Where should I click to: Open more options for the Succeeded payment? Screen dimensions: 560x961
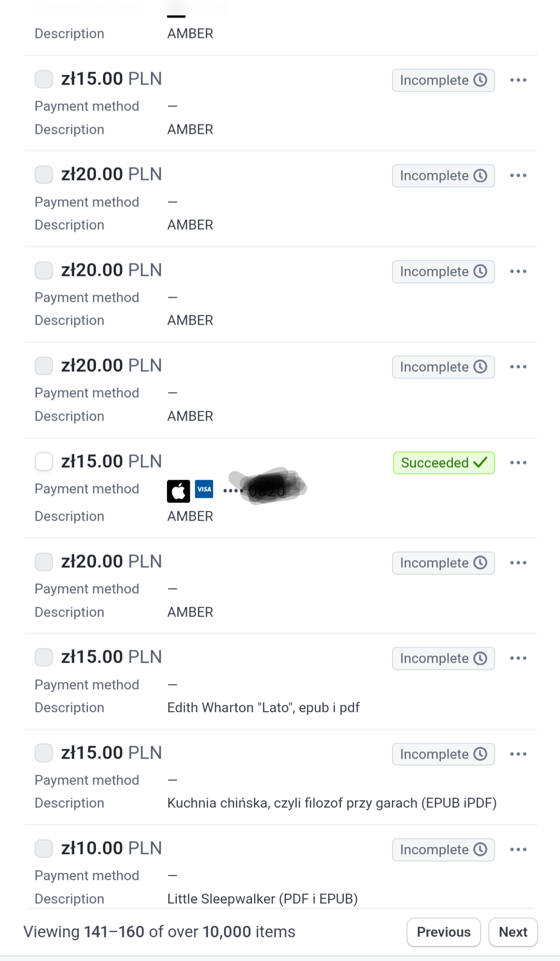point(518,463)
